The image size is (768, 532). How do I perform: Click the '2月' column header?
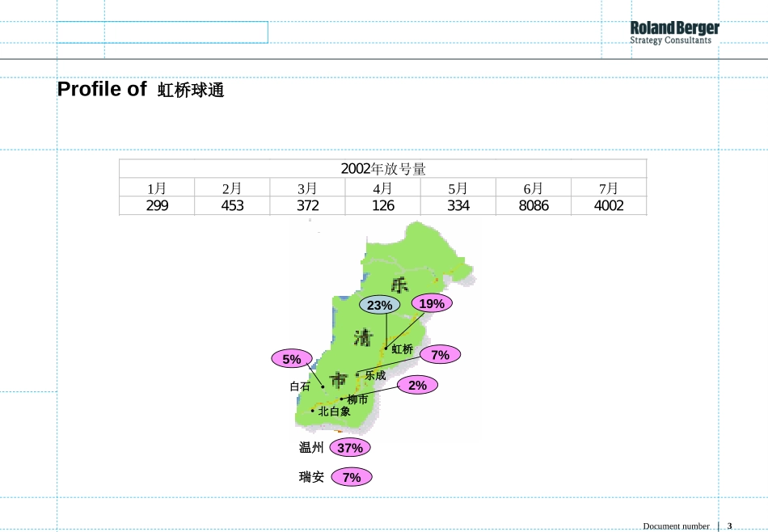tap(232, 188)
